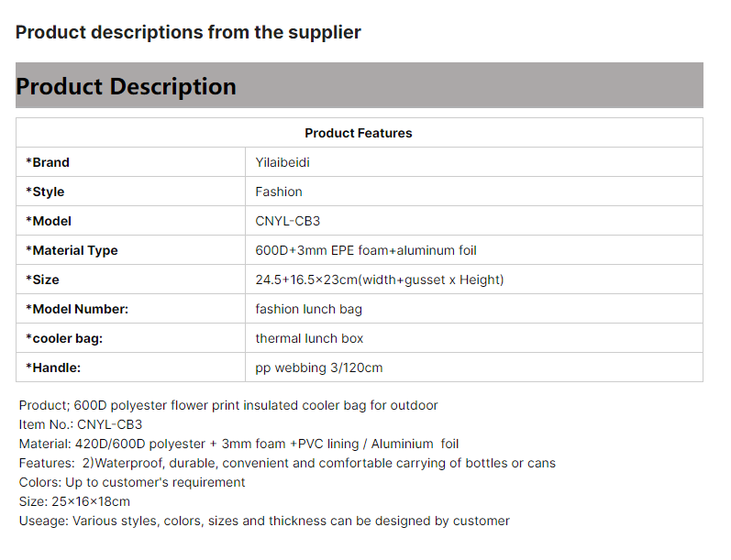Click '600D+3mm EPE foam+aluminum foil' value
Image resolution: width=731 pixels, height=560 pixels.
(366, 250)
